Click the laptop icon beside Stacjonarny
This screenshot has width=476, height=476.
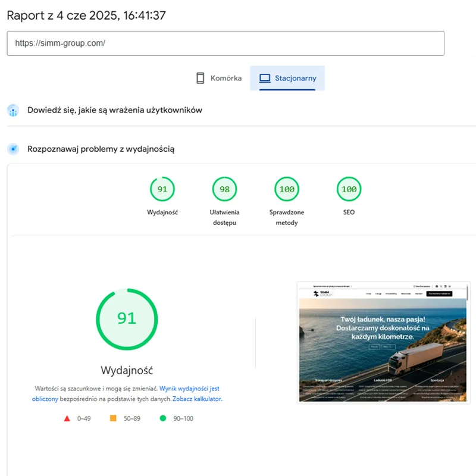tap(264, 78)
